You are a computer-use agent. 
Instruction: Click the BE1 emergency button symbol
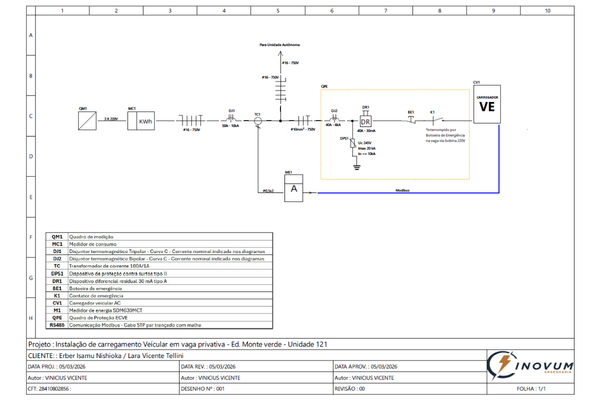(x=411, y=120)
